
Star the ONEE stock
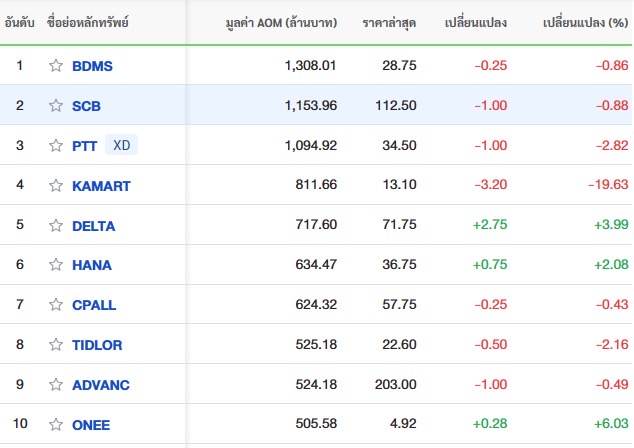[56, 425]
